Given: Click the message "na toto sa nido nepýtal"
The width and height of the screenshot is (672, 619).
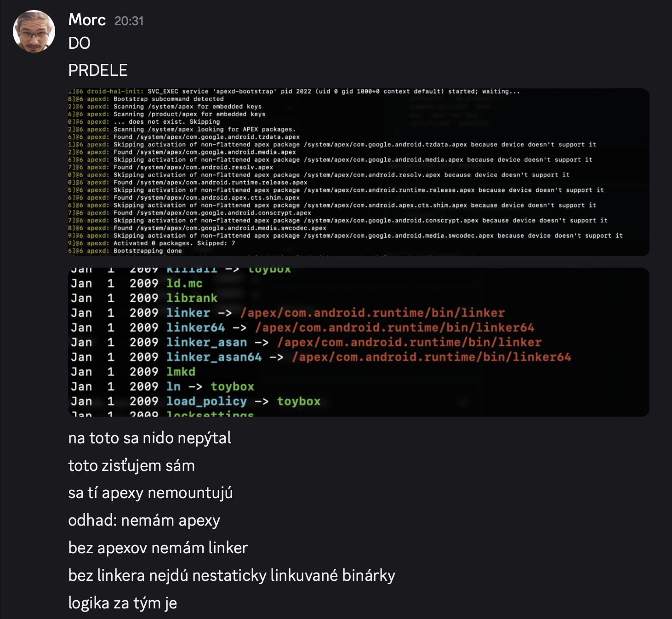Looking at the screenshot, I should tap(150, 438).
